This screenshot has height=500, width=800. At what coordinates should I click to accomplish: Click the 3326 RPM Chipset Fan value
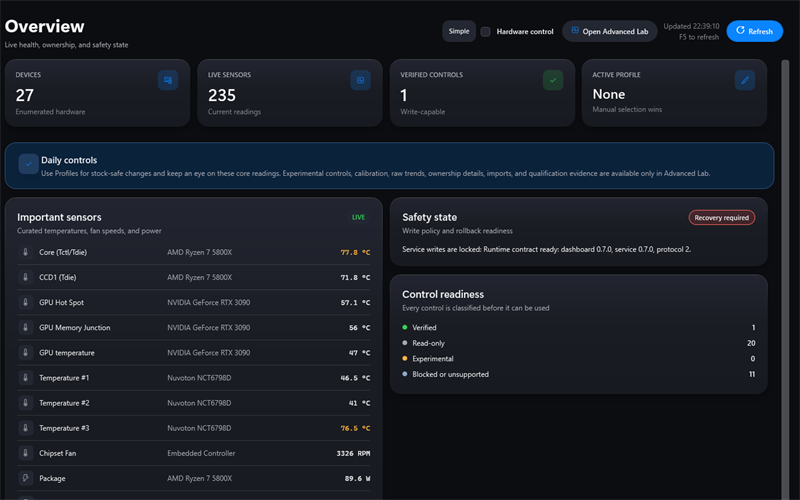[354, 453]
